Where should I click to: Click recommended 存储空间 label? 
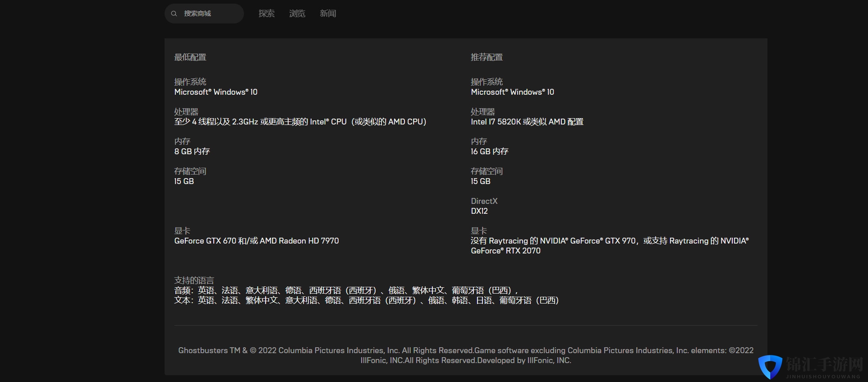(x=487, y=171)
